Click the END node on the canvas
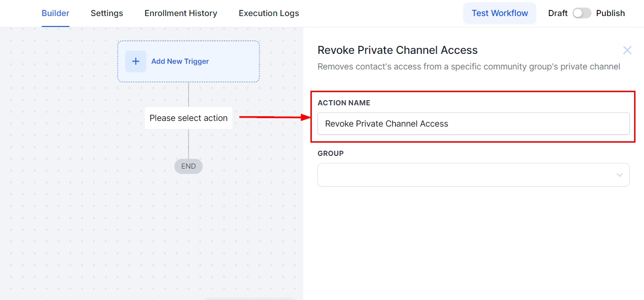 [188, 166]
